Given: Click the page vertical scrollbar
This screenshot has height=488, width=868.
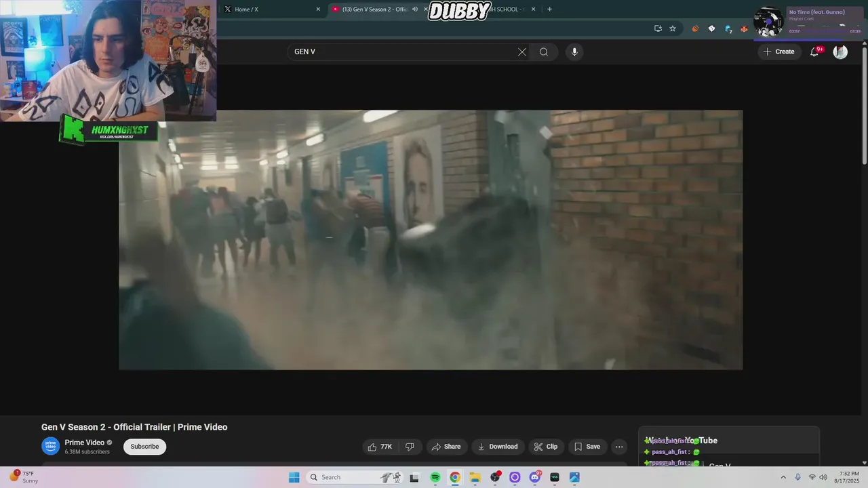Looking at the screenshot, I should click(x=864, y=105).
